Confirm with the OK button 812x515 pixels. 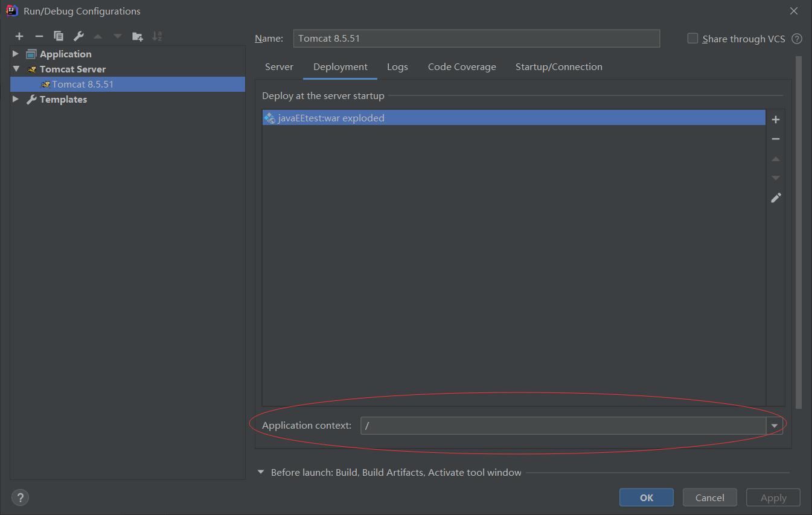tap(647, 497)
